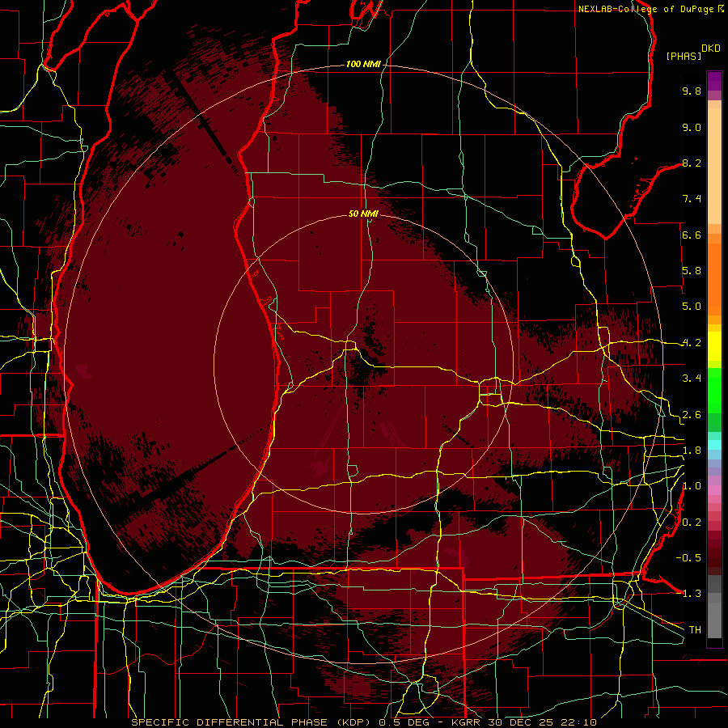Click the 7.4 value on color scale
Image resolution: width=728 pixels, height=728 pixels.
692,199
